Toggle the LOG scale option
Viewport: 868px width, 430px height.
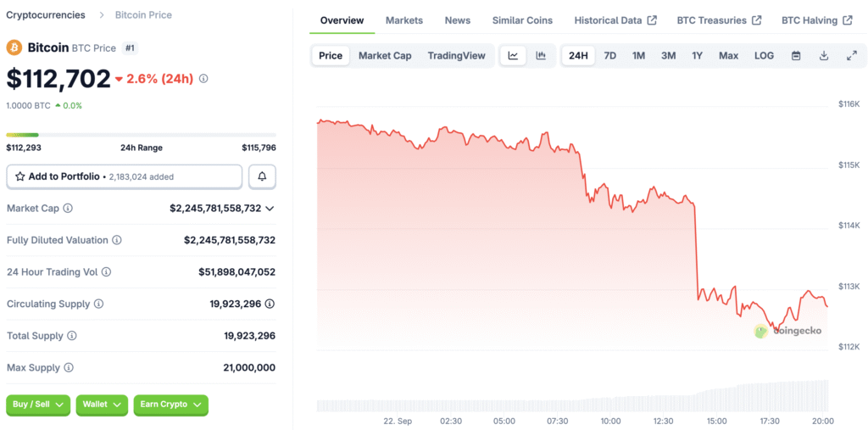click(764, 56)
